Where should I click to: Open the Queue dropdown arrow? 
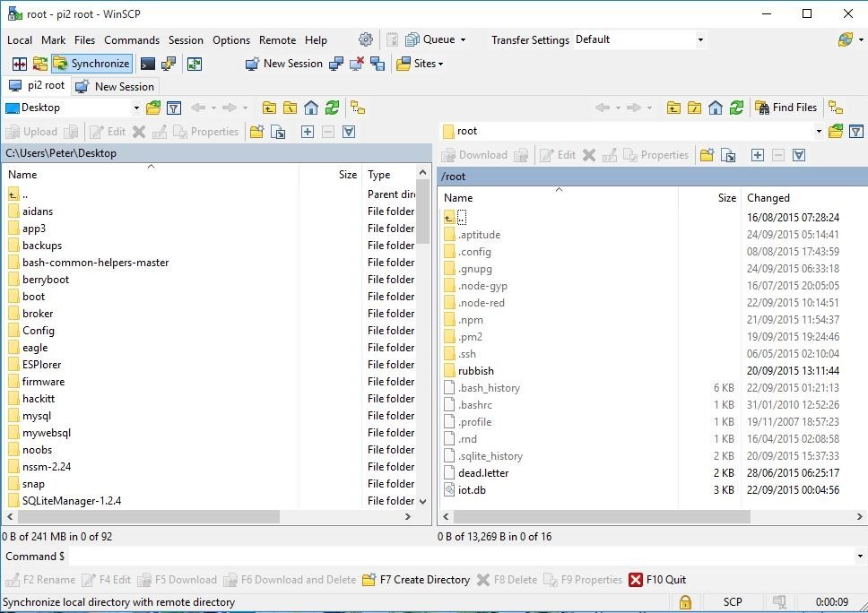(463, 39)
